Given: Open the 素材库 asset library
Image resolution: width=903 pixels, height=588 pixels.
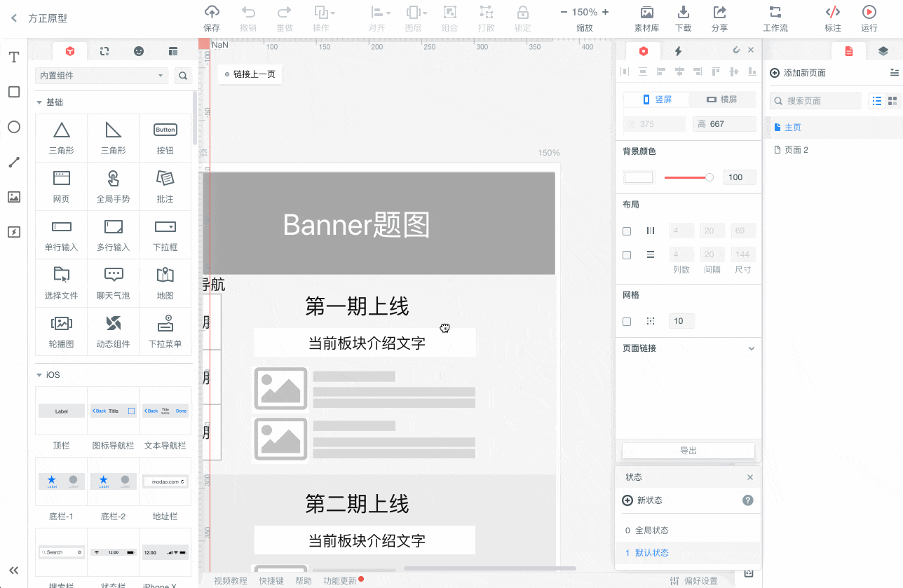Looking at the screenshot, I should coord(646,12).
